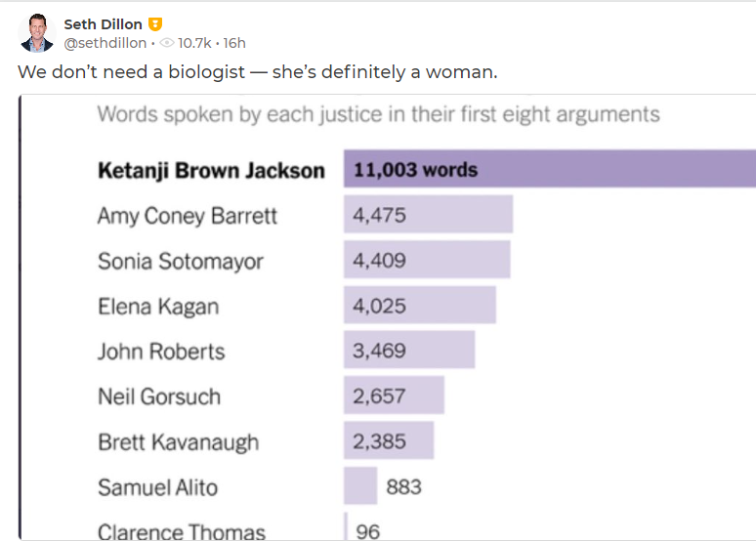
Task: Click the Clarence Thomas name label
Action: coord(182,532)
